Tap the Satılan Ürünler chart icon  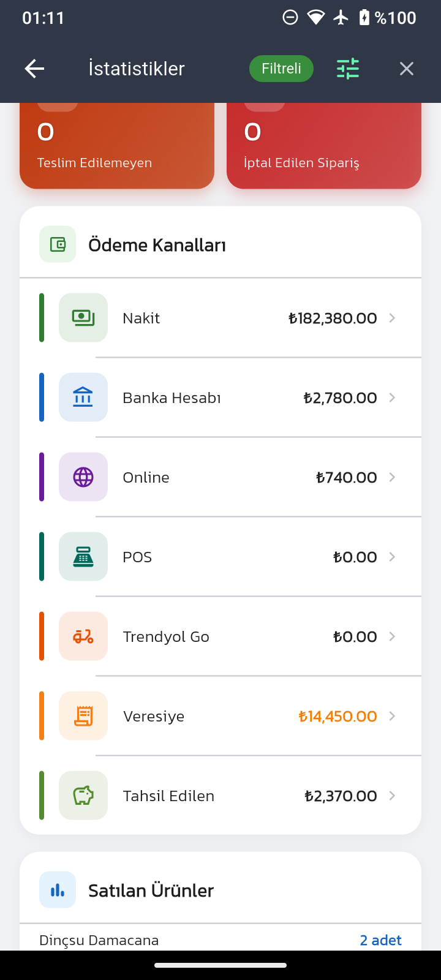[58, 890]
